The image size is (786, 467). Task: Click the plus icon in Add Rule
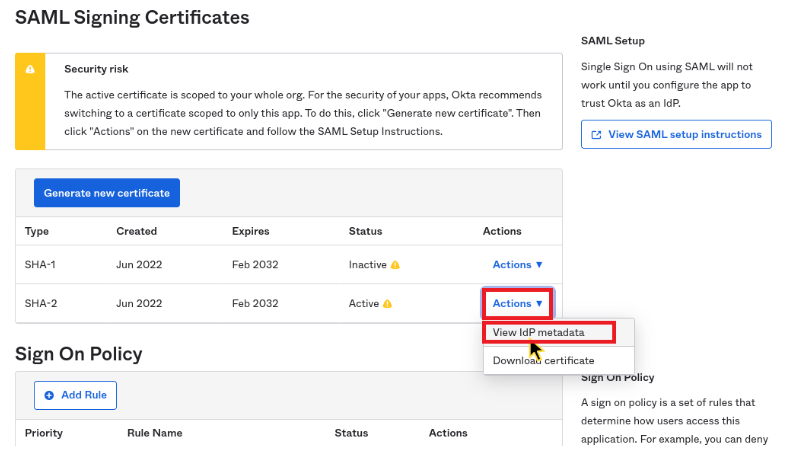(49, 395)
